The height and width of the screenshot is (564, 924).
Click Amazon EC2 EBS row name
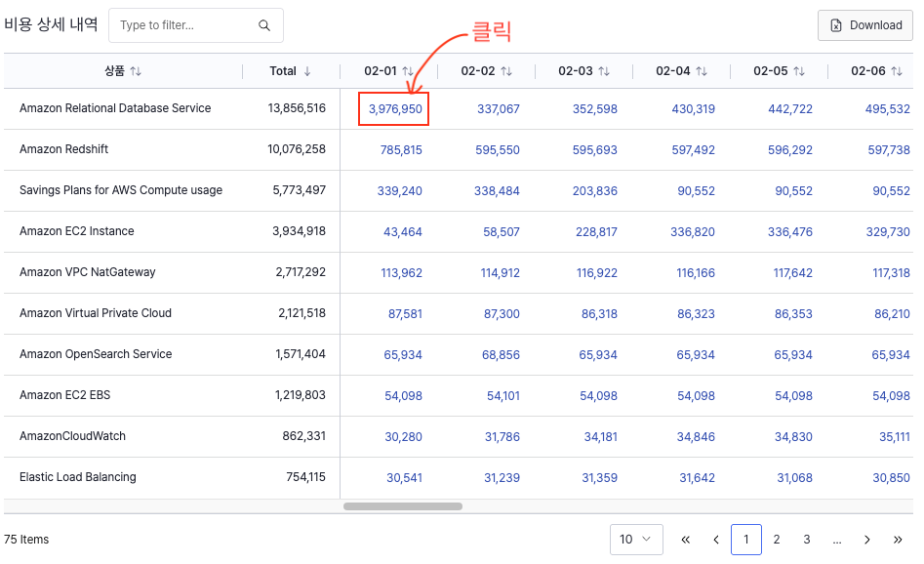pos(64,395)
